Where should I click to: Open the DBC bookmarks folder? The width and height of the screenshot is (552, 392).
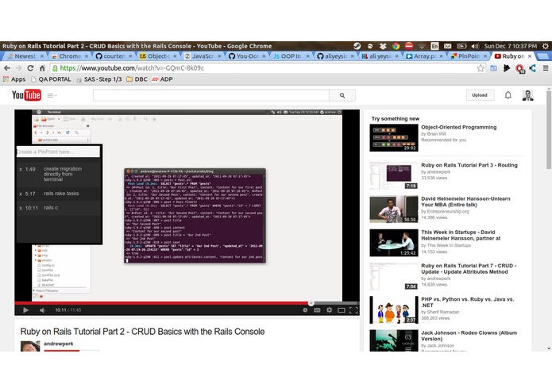click(137, 79)
